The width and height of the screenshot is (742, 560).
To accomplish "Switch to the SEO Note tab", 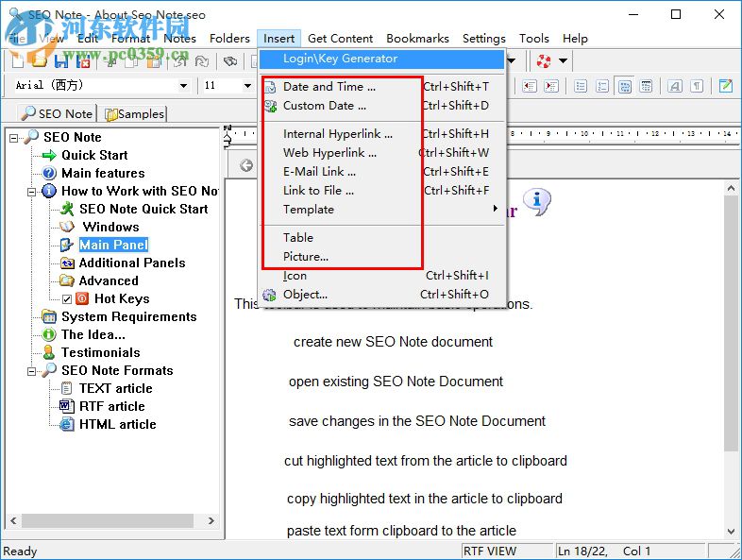I will (58, 113).
